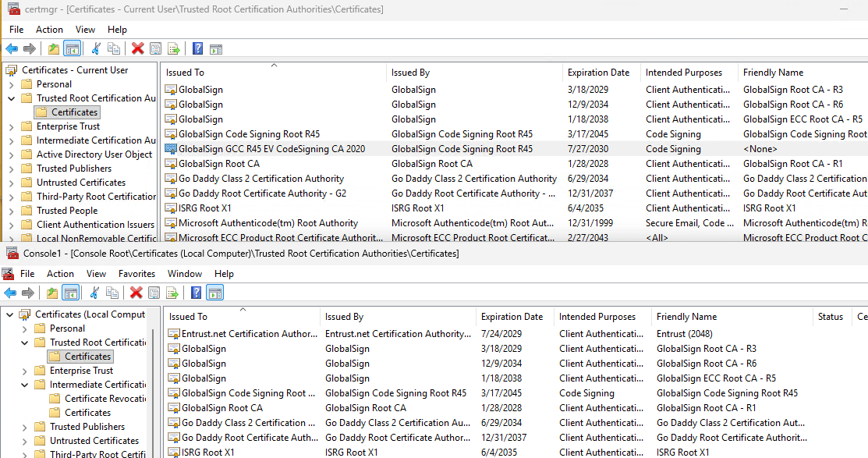The image size is (868, 458).
Task: Open View menu in certmgr window
Action: (85, 30)
